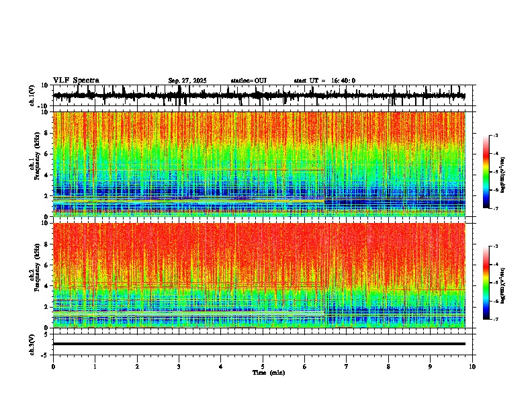The height and width of the screenshot is (411, 532).
Task: Click the ch.1 spectrogram plot
Action: [x=259, y=164]
